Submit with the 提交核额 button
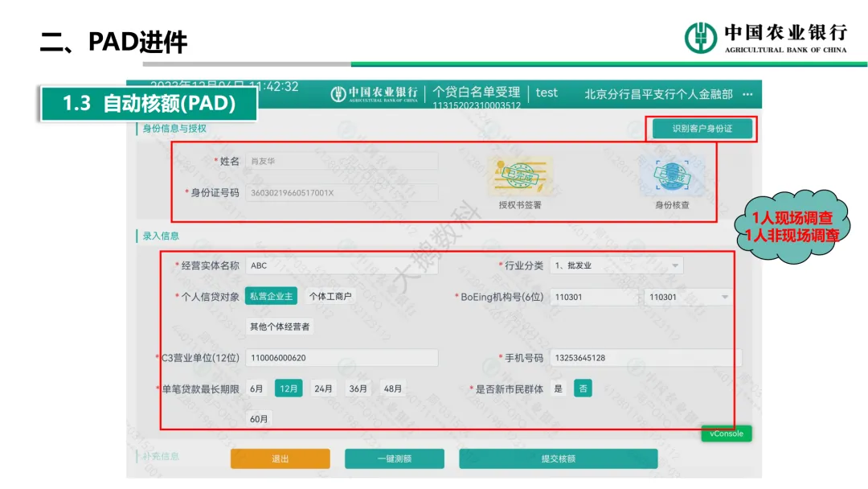Image resolution: width=868 pixels, height=489 pixels. click(x=558, y=458)
